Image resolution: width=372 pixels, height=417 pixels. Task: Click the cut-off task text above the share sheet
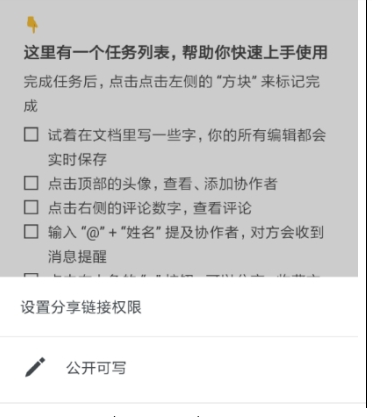click(184, 275)
